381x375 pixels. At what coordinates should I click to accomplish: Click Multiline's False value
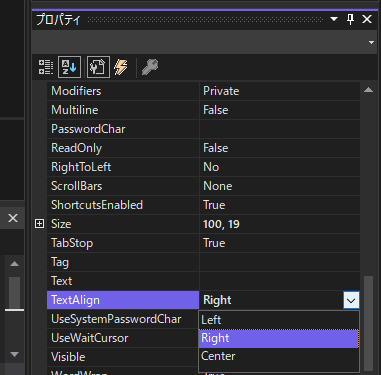pyautogui.click(x=280, y=110)
